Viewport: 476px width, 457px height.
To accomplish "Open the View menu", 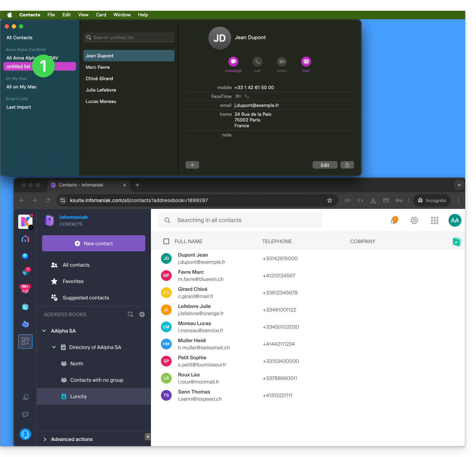I will 83,15.
